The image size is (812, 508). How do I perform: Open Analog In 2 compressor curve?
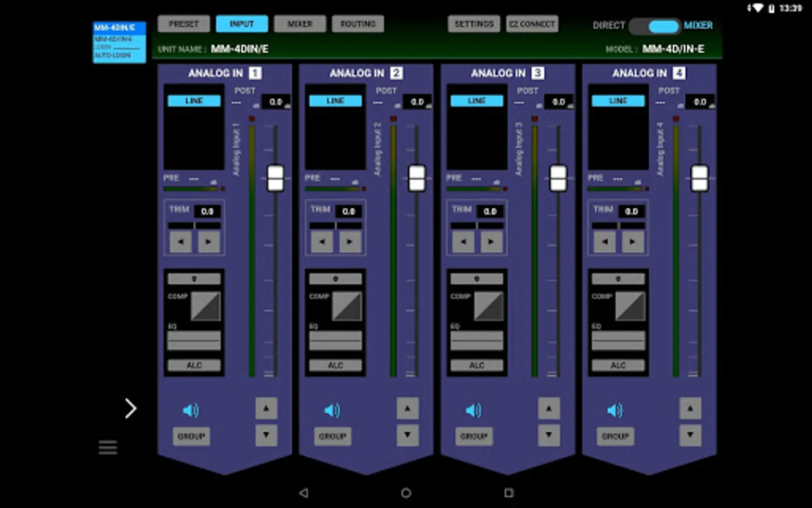(x=347, y=306)
